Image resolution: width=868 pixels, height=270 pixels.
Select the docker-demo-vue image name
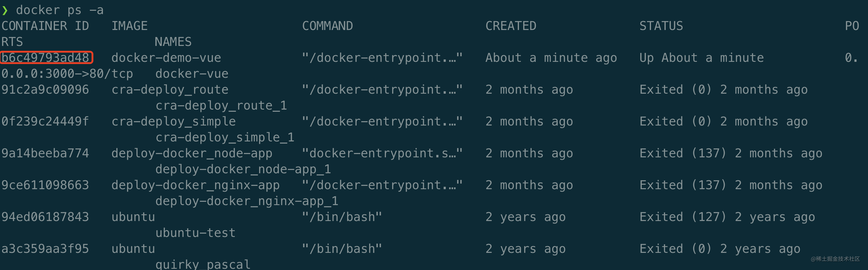point(166,58)
